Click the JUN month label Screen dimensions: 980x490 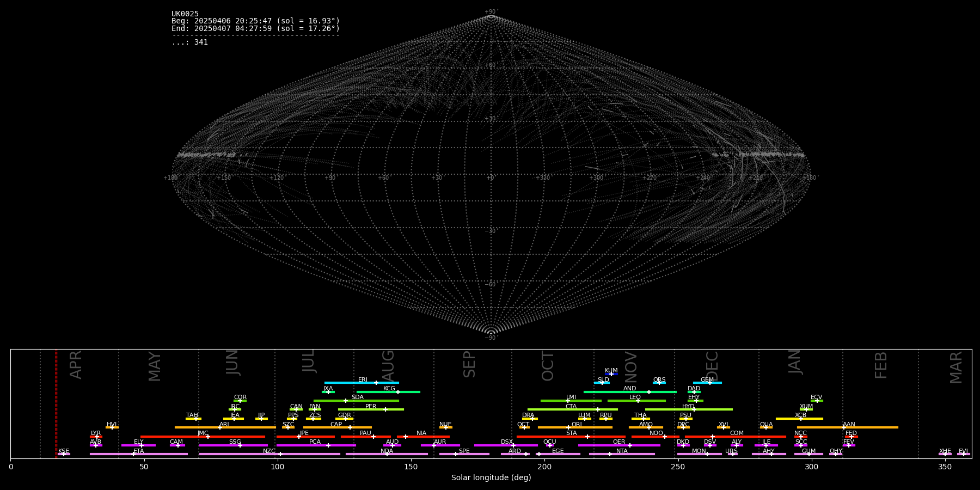coord(232,363)
